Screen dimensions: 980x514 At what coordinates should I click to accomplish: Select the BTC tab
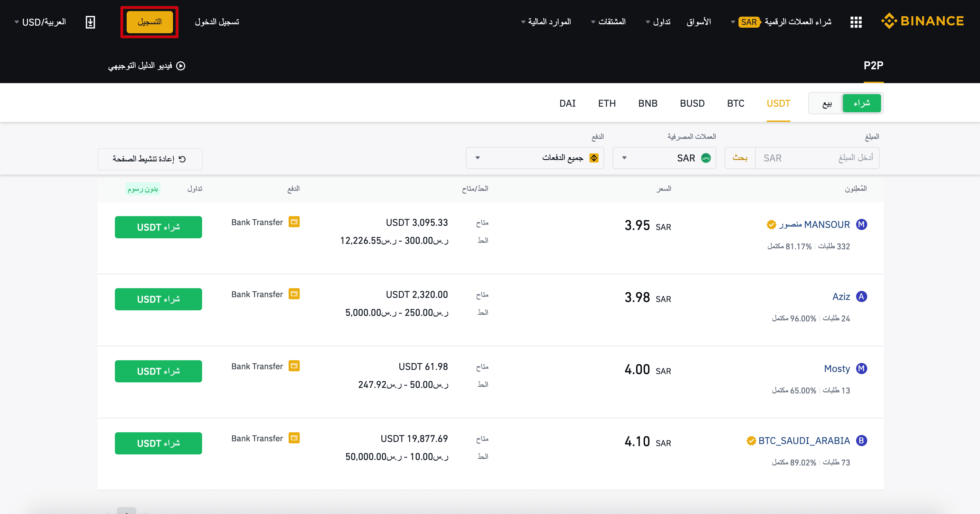pyautogui.click(x=736, y=104)
